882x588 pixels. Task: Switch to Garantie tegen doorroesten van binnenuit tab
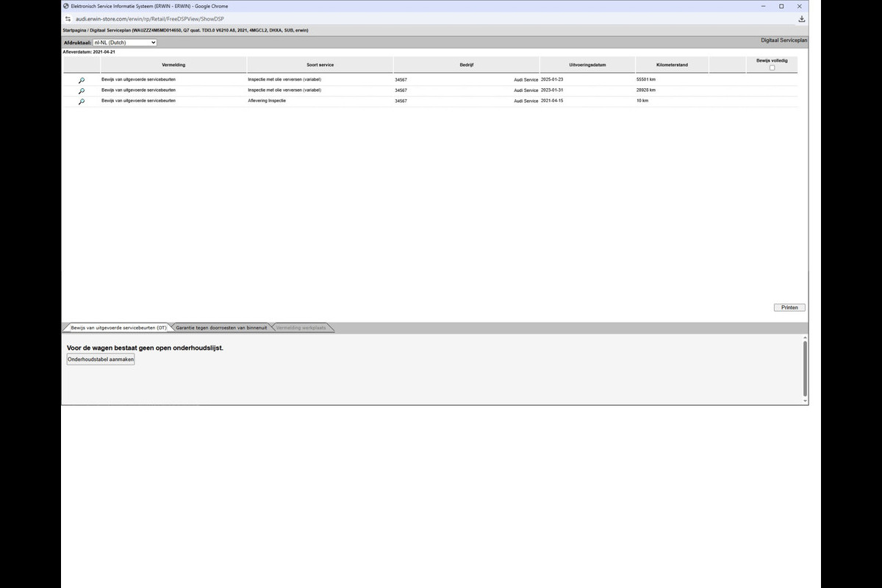pyautogui.click(x=221, y=327)
